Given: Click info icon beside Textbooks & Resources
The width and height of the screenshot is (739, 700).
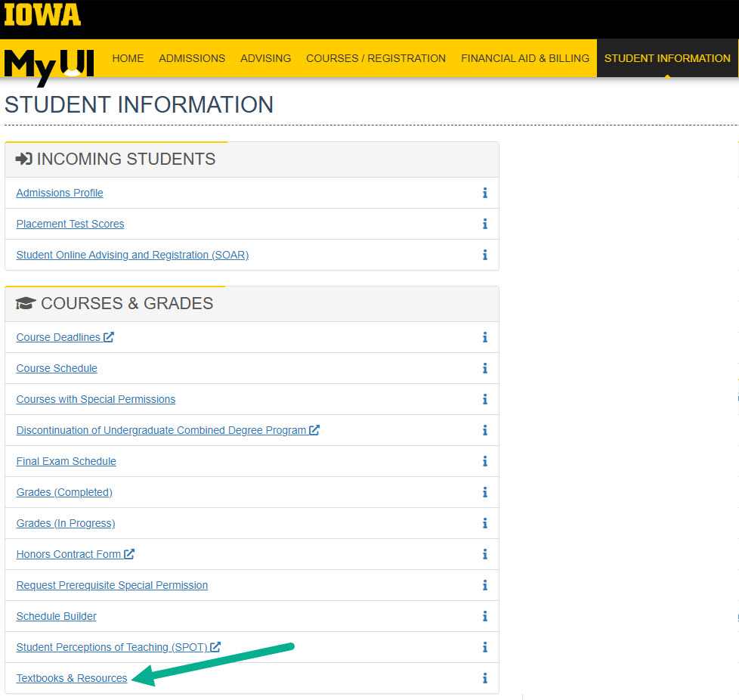Looking at the screenshot, I should 485,679.
